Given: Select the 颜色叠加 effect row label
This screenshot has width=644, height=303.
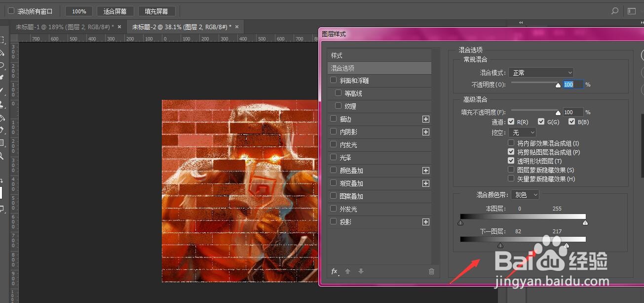Looking at the screenshot, I should (x=352, y=171).
